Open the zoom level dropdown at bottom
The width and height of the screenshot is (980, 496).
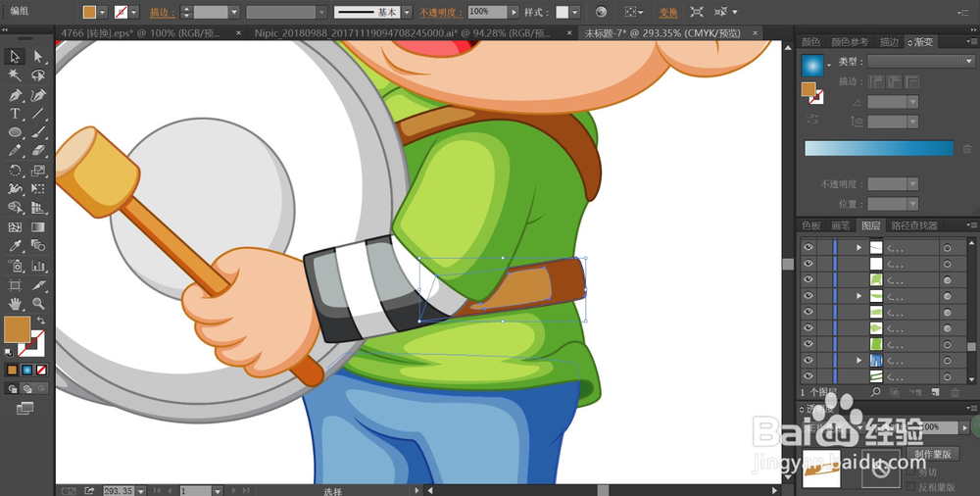(140, 491)
